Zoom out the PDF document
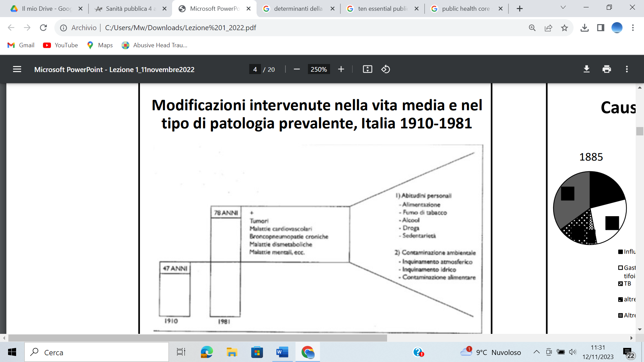Screen dimensions: 644x362 (x=297, y=69)
